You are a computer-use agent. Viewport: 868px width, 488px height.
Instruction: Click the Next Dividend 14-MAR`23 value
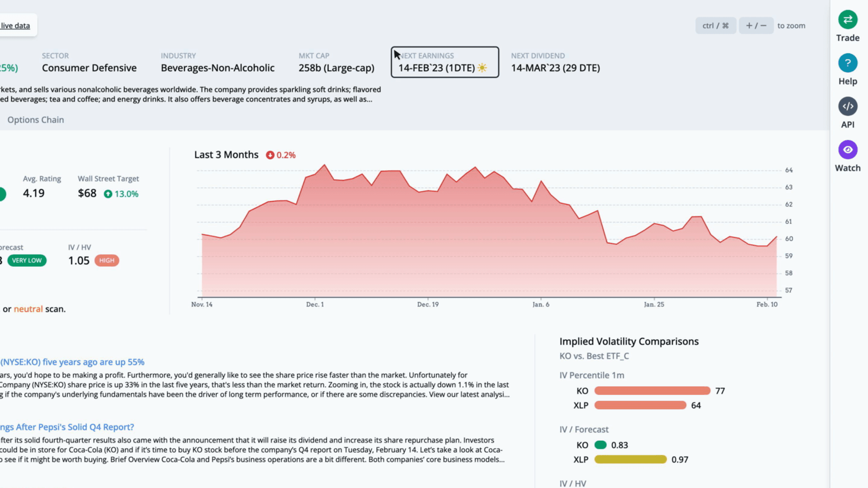(x=556, y=68)
